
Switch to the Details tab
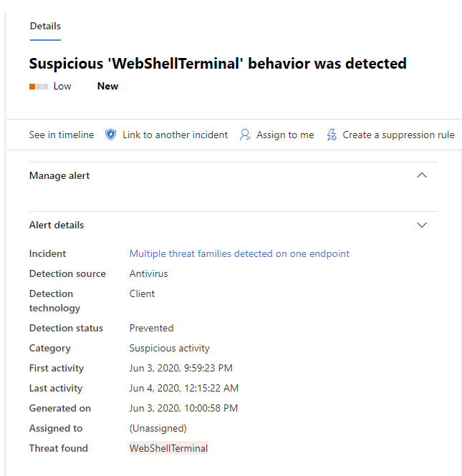tap(45, 26)
